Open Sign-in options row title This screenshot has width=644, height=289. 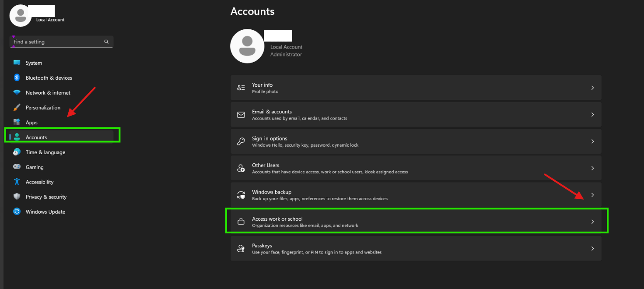click(x=269, y=138)
